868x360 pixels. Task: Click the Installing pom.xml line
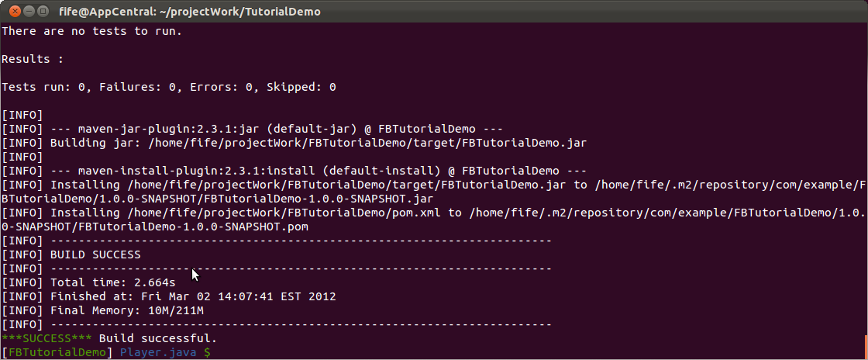[433, 220]
